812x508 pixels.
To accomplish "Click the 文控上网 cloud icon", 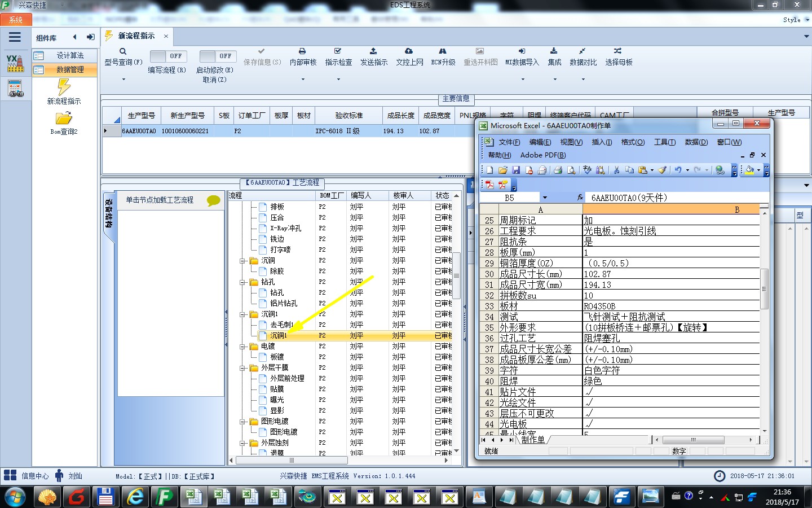I will (409, 51).
